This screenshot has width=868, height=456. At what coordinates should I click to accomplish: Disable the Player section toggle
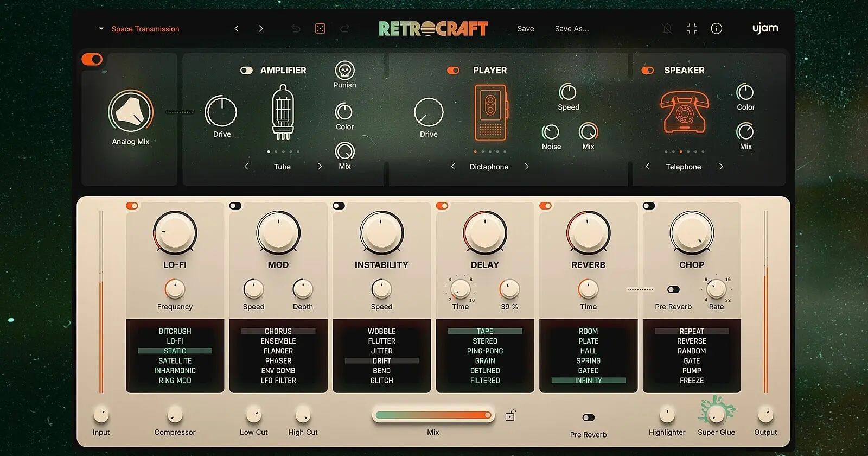pyautogui.click(x=453, y=71)
